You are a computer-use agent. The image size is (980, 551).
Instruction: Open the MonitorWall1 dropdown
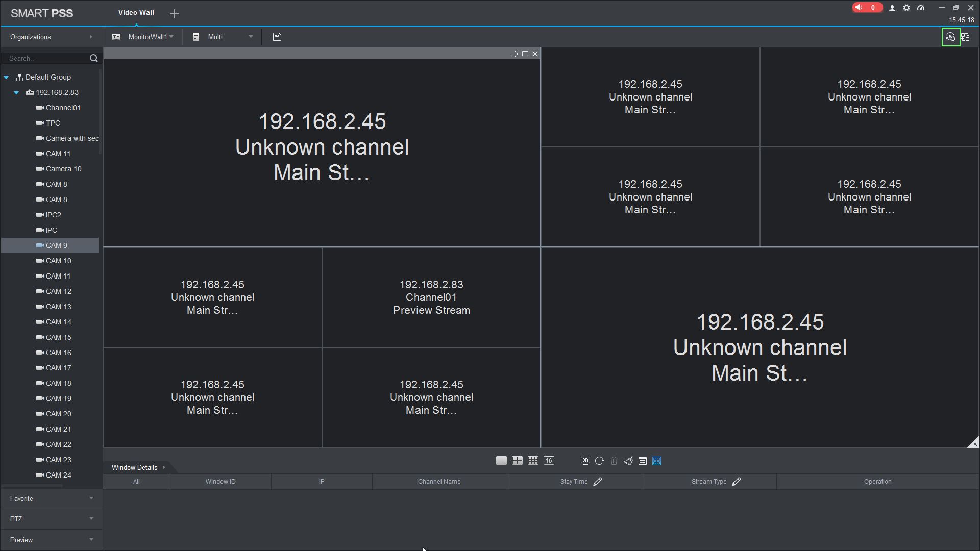(x=171, y=37)
